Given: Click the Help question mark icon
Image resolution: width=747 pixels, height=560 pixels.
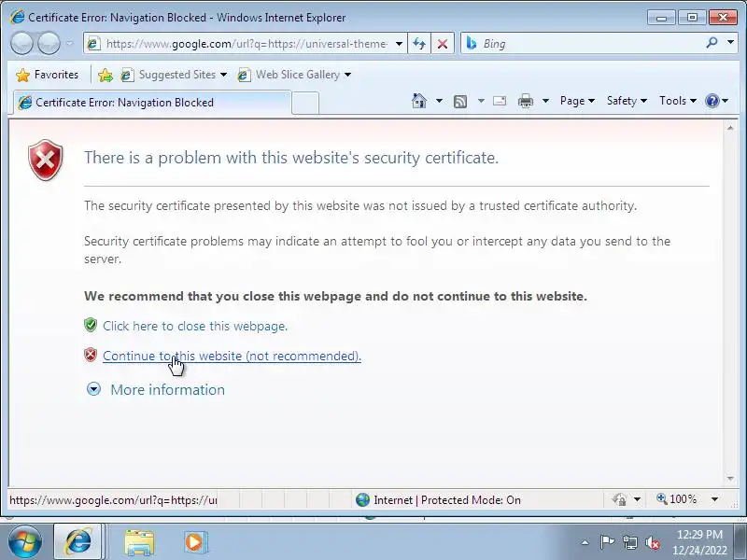Looking at the screenshot, I should click(712, 101).
